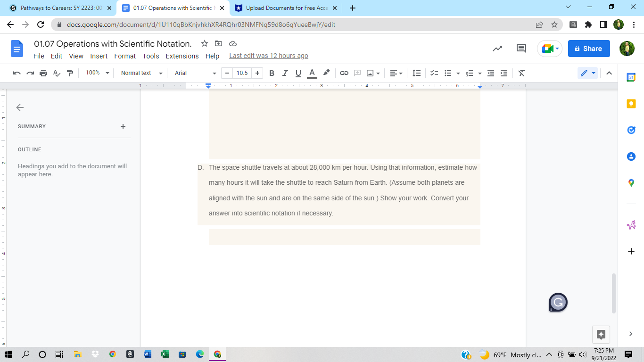Click the Insert link icon
The width and height of the screenshot is (644, 362).
344,73
